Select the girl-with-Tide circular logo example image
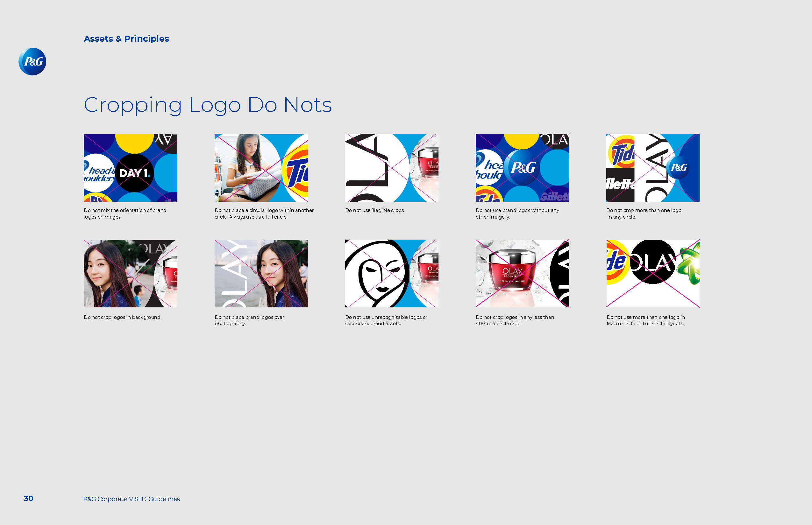The image size is (812, 525). point(261,168)
